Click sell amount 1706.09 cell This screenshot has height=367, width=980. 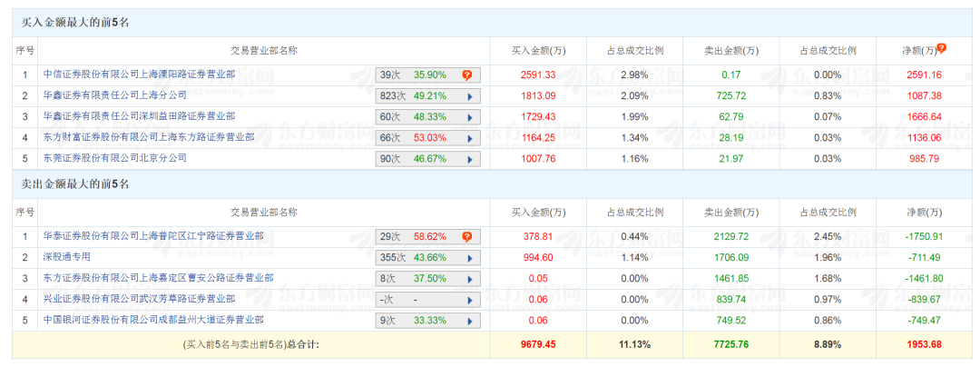point(730,258)
